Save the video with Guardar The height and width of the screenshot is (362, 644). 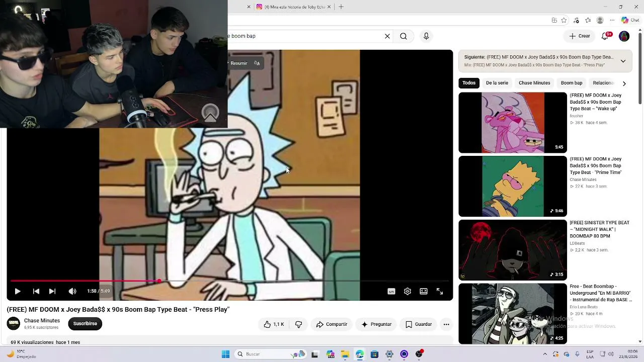click(419, 324)
